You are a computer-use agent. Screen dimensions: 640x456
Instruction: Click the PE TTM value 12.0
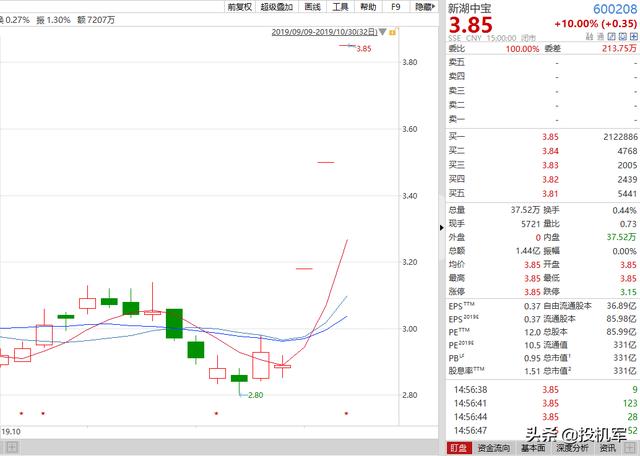coord(532,332)
